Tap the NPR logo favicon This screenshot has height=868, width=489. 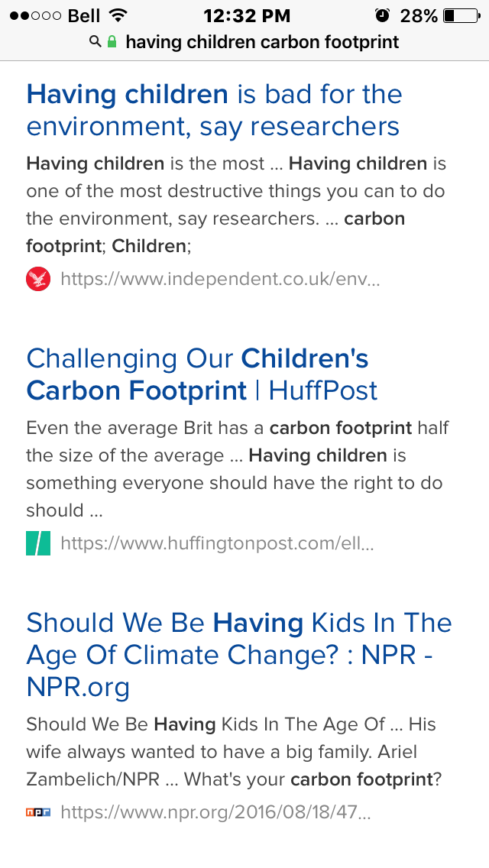38,813
